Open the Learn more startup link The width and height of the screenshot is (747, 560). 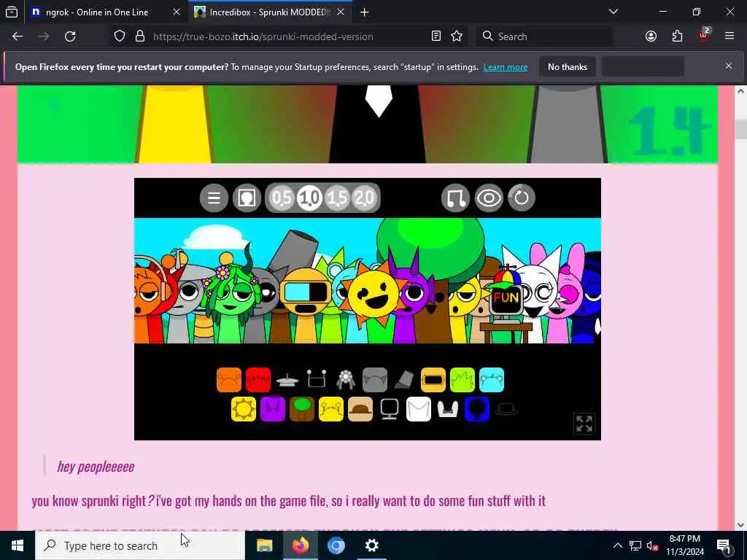pos(506,67)
